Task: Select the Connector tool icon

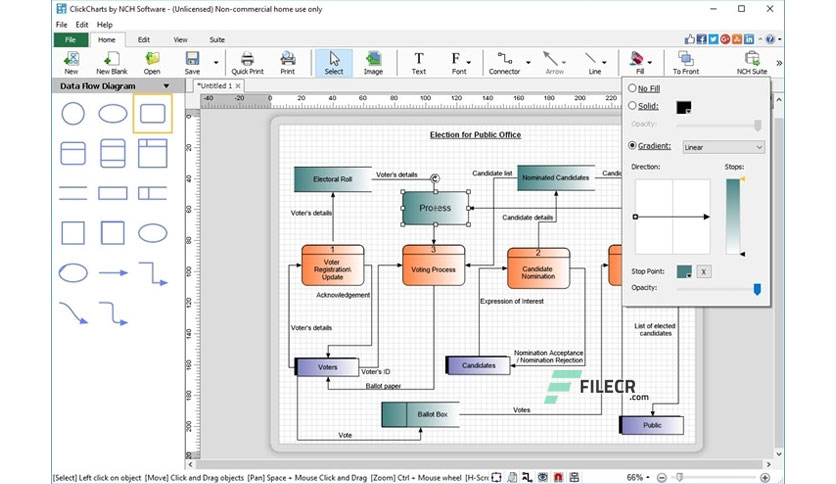Action: (x=504, y=58)
